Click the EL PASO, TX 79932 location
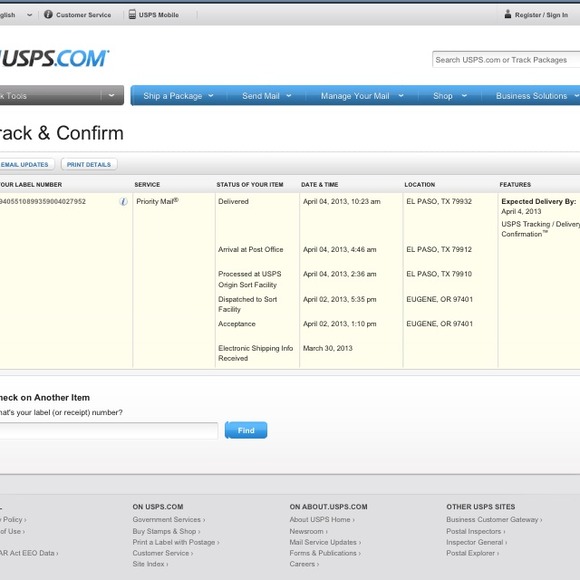 (x=439, y=201)
